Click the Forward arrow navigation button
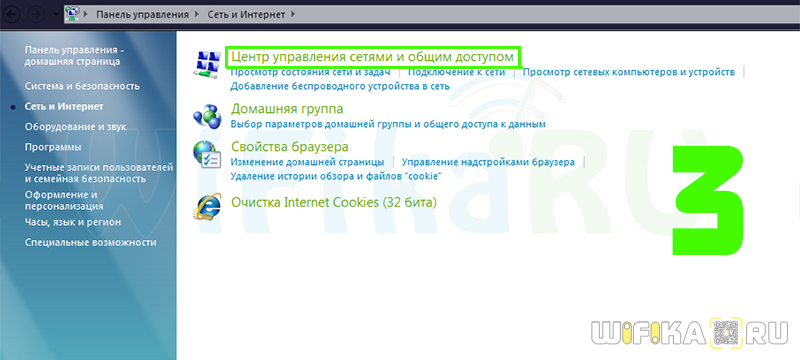Image resolution: width=800 pixels, height=360 pixels. coord(36,14)
